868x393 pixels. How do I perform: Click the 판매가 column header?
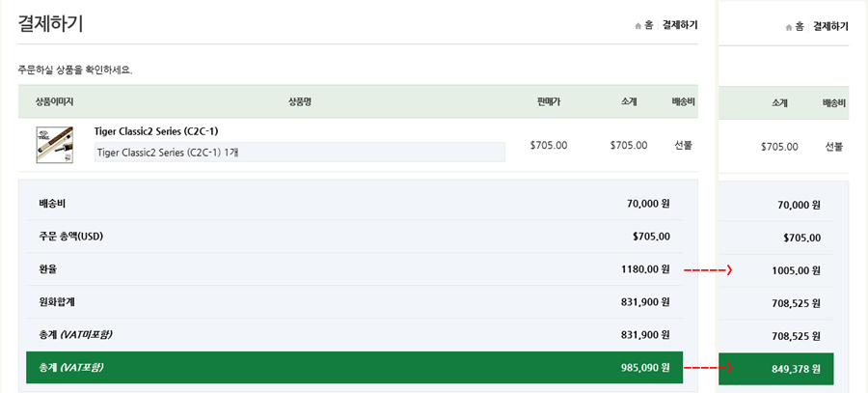pos(549,101)
